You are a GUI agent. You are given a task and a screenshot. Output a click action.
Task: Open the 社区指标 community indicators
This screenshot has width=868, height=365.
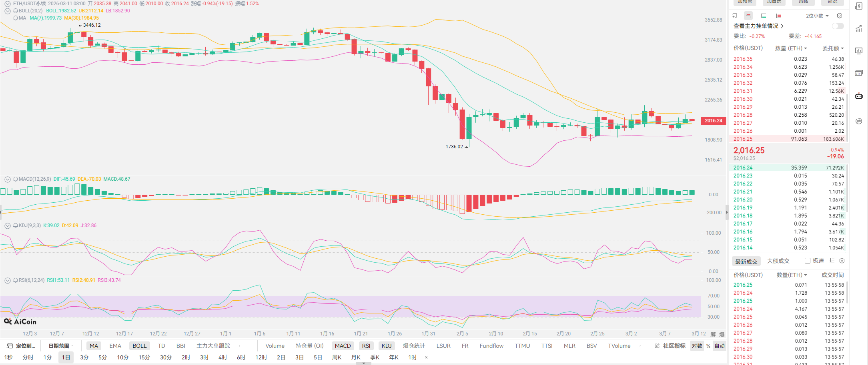tap(674, 346)
